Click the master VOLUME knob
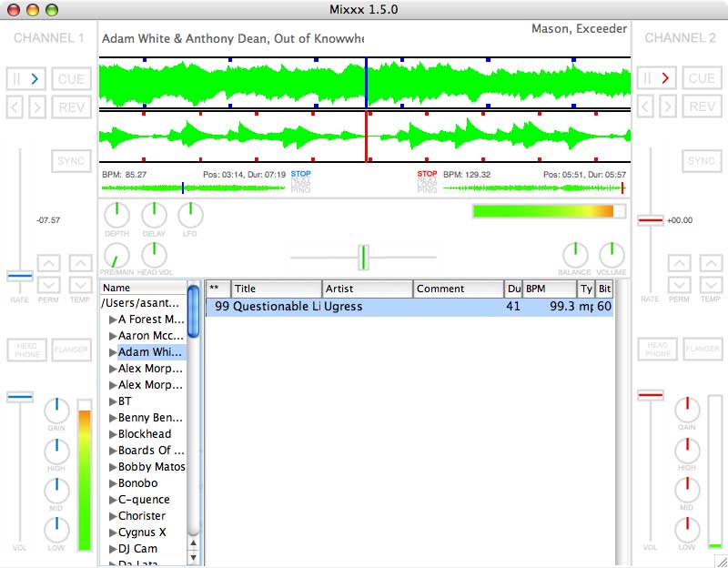 point(612,255)
